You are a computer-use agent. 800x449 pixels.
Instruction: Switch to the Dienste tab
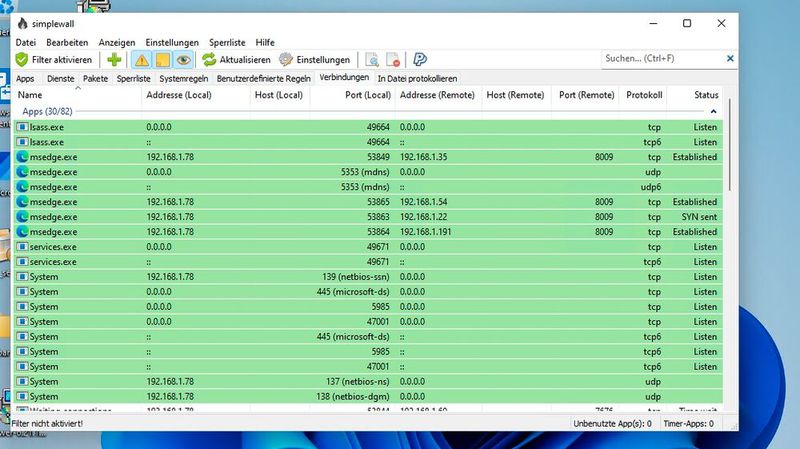tap(60, 79)
